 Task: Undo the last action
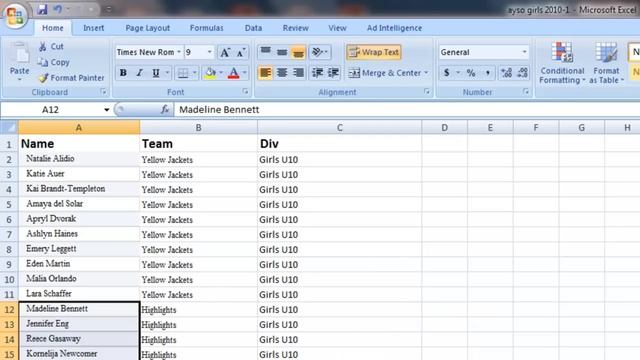click(57, 9)
